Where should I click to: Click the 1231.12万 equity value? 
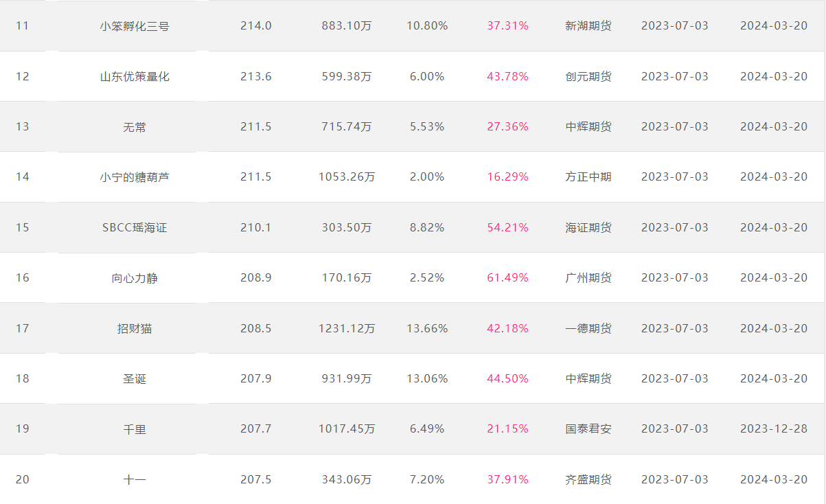pos(347,328)
